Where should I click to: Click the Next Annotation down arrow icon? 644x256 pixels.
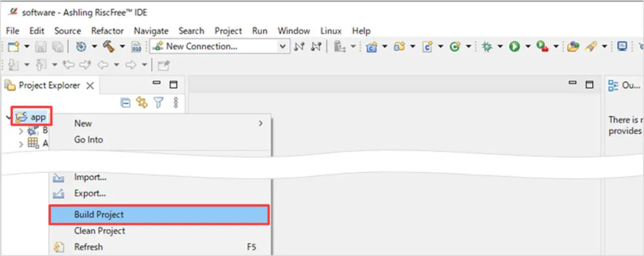point(13,65)
